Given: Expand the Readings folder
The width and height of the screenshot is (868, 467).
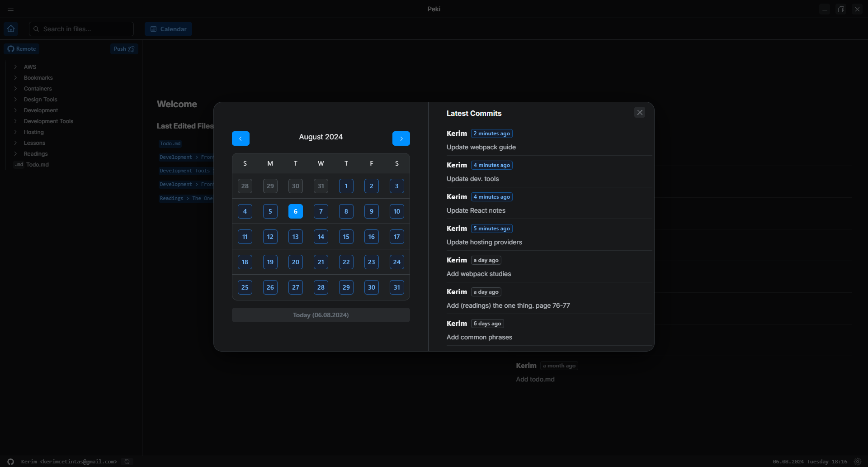Looking at the screenshot, I should [x=35, y=154].
